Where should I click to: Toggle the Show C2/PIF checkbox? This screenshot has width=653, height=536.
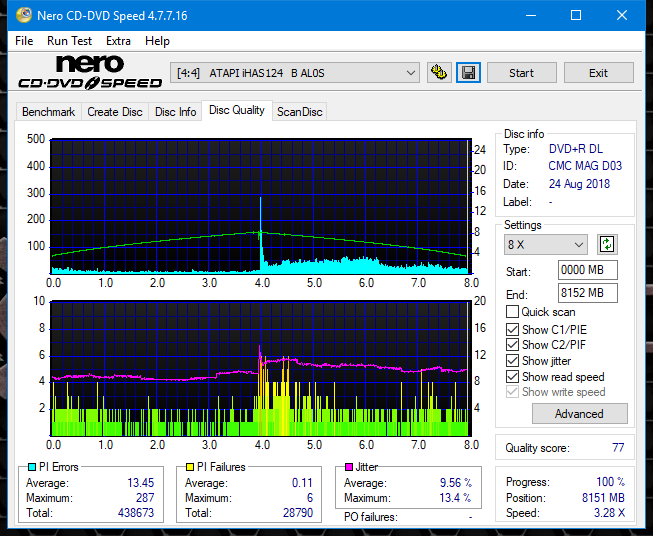point(512,345)
